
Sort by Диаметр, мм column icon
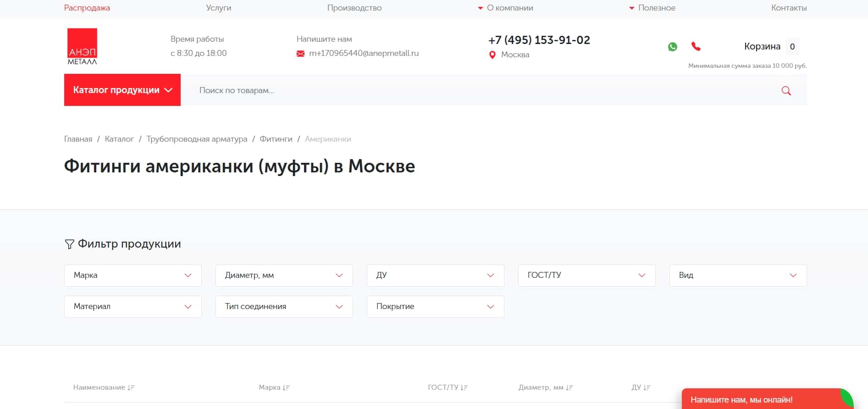(569, 387)
